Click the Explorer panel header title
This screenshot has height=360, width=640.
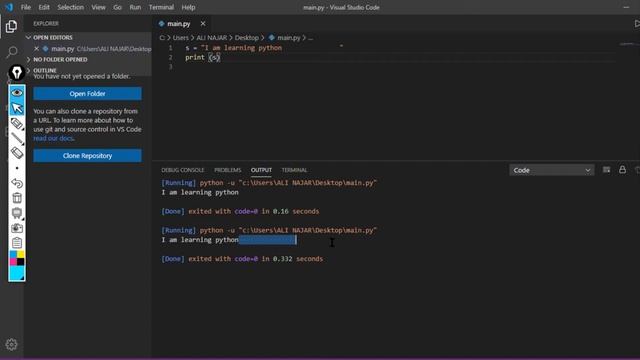click(x=46, y=24)
